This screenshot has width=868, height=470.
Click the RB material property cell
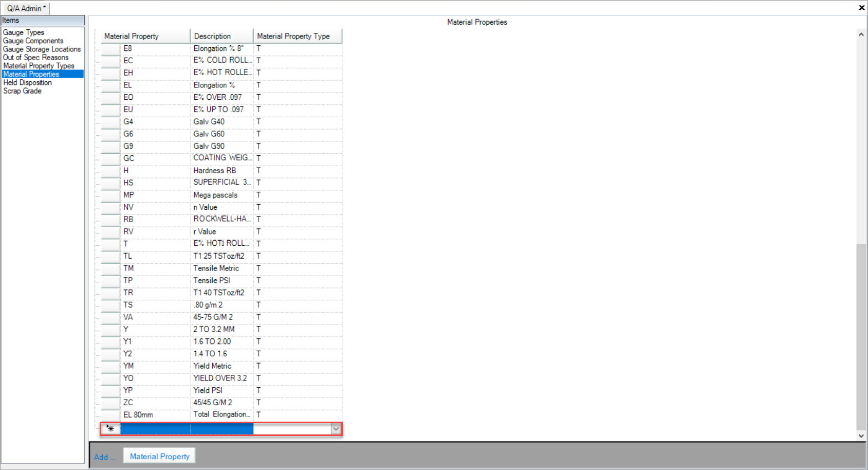pos(155,220)
